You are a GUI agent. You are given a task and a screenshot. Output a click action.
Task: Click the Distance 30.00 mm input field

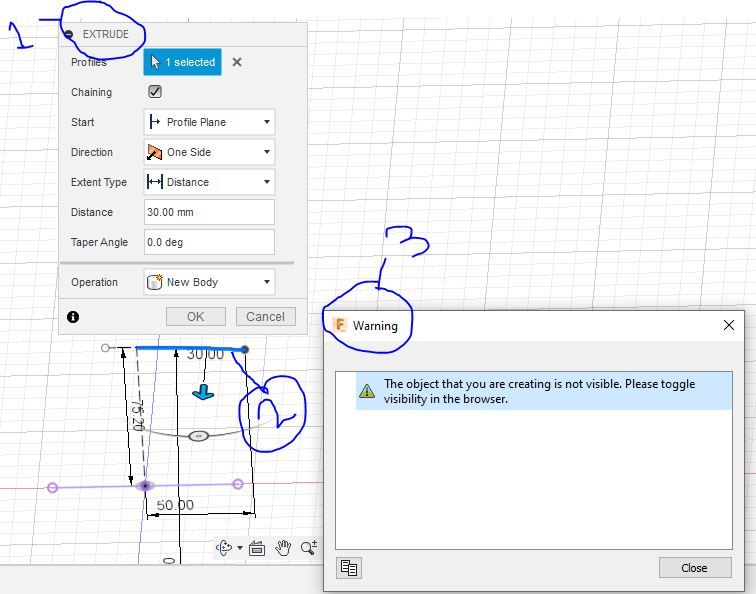click(209, 212)
